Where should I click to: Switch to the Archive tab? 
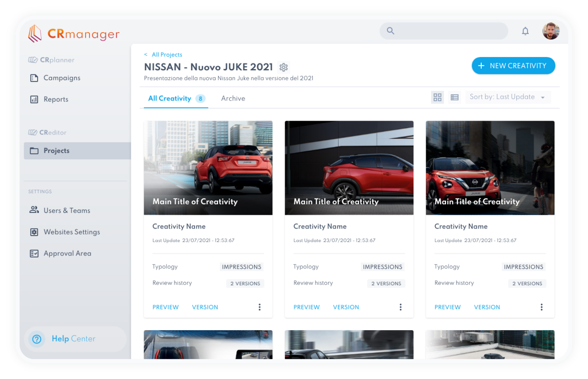[233, 98]
